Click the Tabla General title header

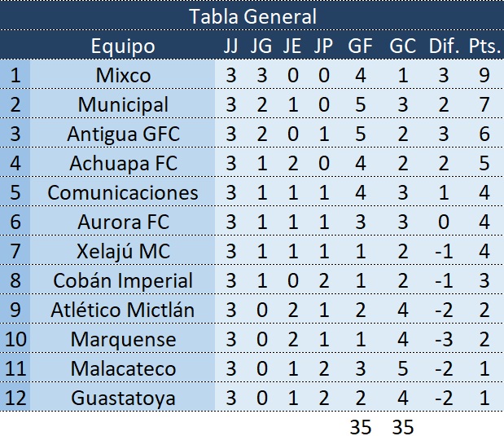pos(252,15)
